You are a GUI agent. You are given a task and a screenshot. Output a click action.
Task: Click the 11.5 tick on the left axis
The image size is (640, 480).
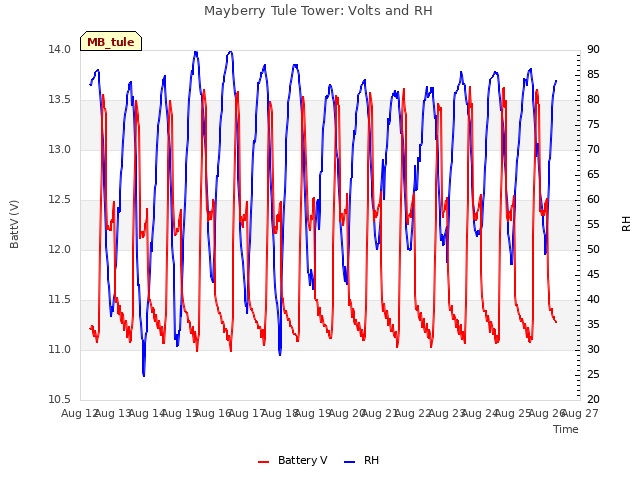click(x=60, y=300)
